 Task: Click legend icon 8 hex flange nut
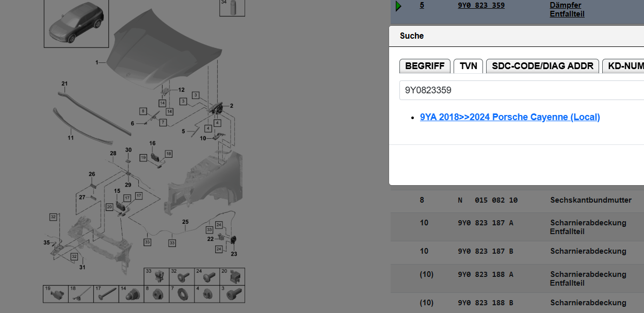[x=156, y=294]
